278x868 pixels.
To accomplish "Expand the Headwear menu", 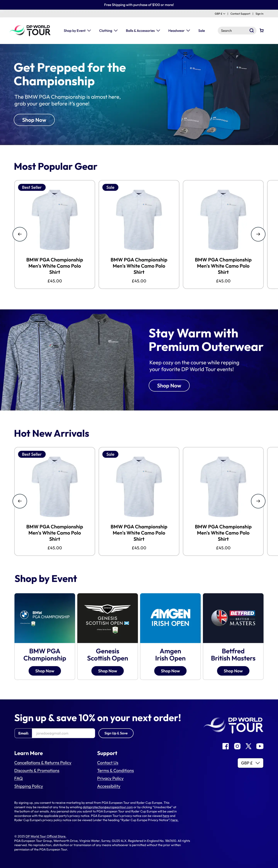I will pyautogui.click(x=179, y=31).
